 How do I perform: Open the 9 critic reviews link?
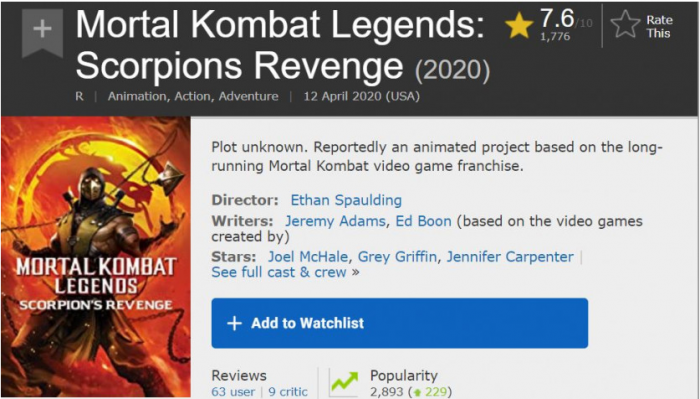[x=288, y=392]
